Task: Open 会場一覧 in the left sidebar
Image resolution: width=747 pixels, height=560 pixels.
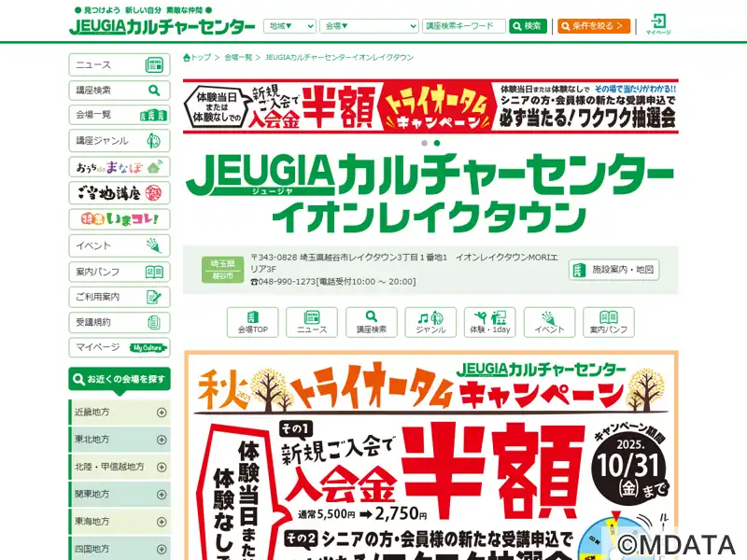Action: pyautogui.click(x=120, y=115)
